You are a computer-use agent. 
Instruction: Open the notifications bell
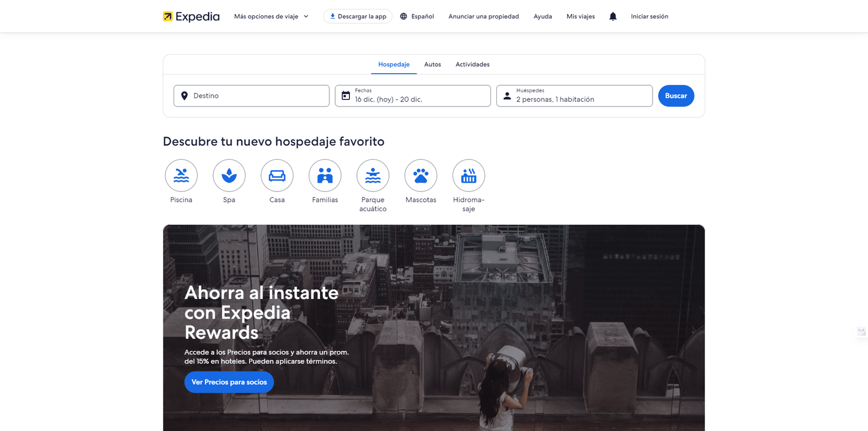coord(613,16)
